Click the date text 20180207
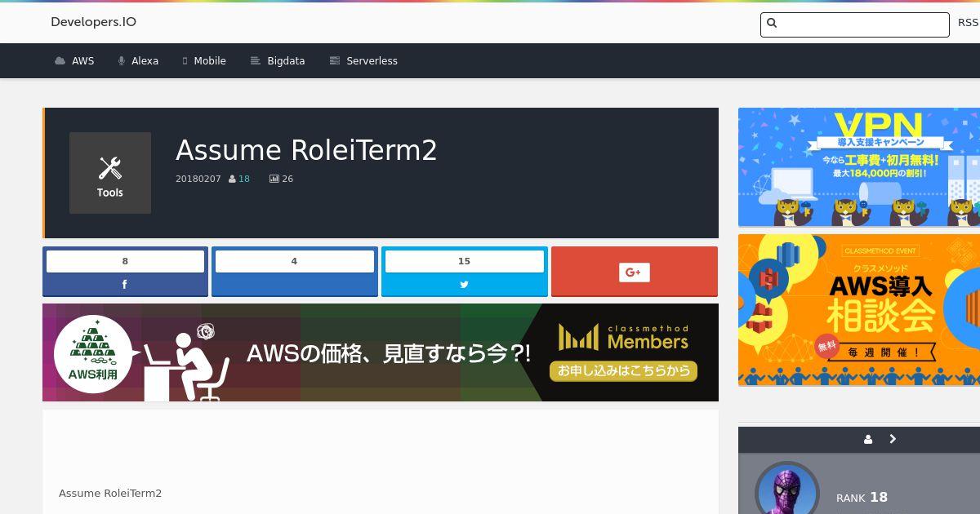Viewport: 980px width, 514px height. [198, 179]
